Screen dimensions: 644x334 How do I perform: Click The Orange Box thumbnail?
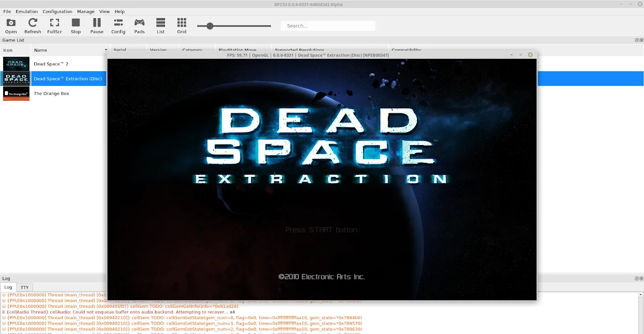click(x=16, y=93)
